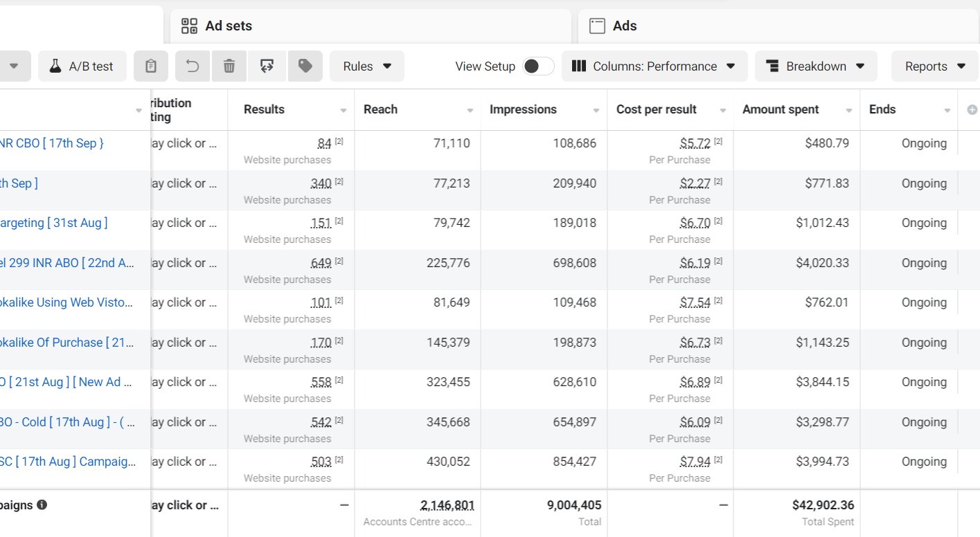The width and height of the screenshot is (980, 537).
Task: Expand the Columns: Performance dropdown
Action: (654, 66)
